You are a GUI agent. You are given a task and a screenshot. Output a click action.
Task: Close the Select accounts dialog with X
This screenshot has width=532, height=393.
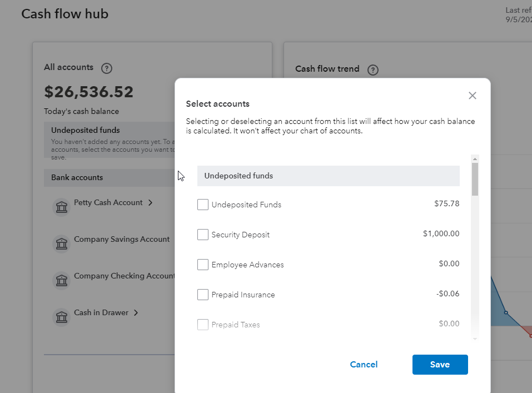[x=473, y=96]
